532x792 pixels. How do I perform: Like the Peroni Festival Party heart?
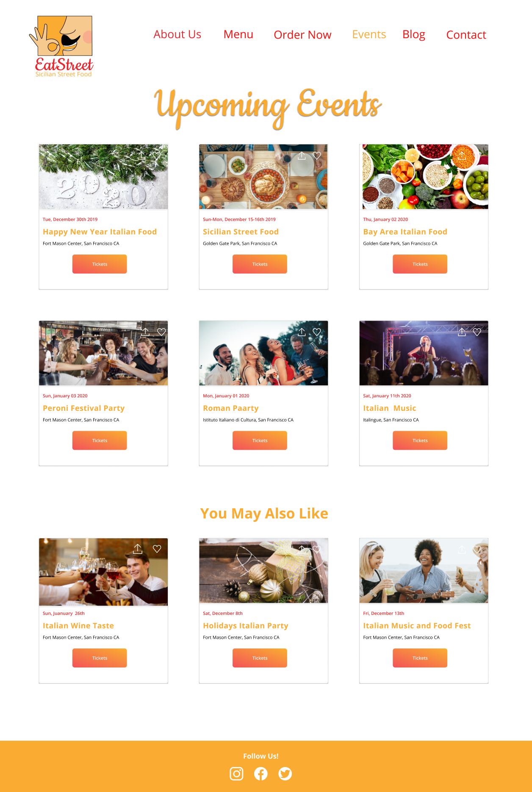tap(161, 332)
